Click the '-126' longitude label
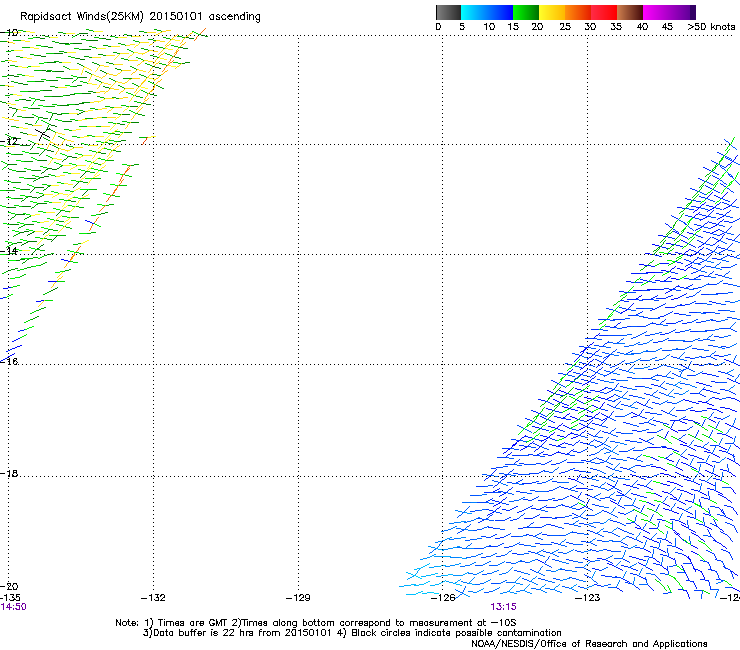 [x=443, y=598]
